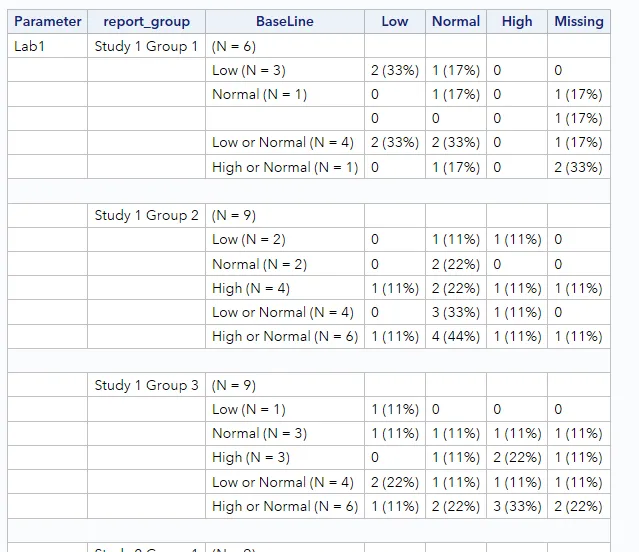Click Group 3 Normal (N = 3) cell

pyautogui.click(x=285, y=433)
